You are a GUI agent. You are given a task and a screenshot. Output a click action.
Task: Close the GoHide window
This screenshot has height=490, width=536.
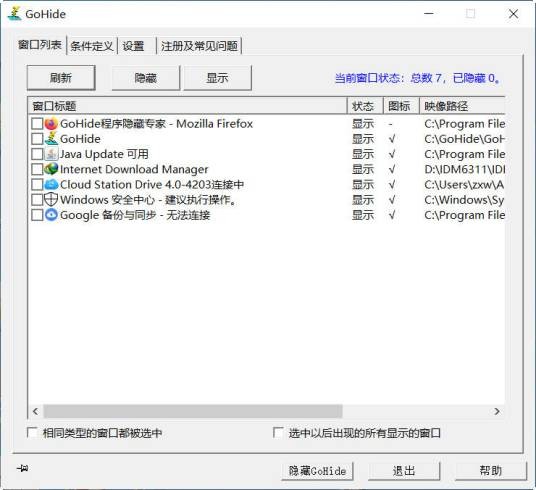pos(513,14)
